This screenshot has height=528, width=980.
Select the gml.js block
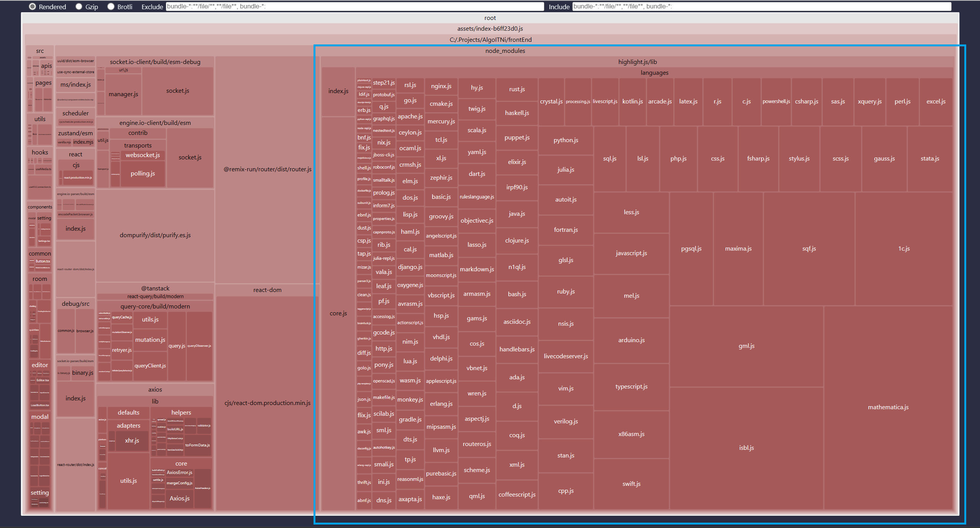(x=746, y=346)
